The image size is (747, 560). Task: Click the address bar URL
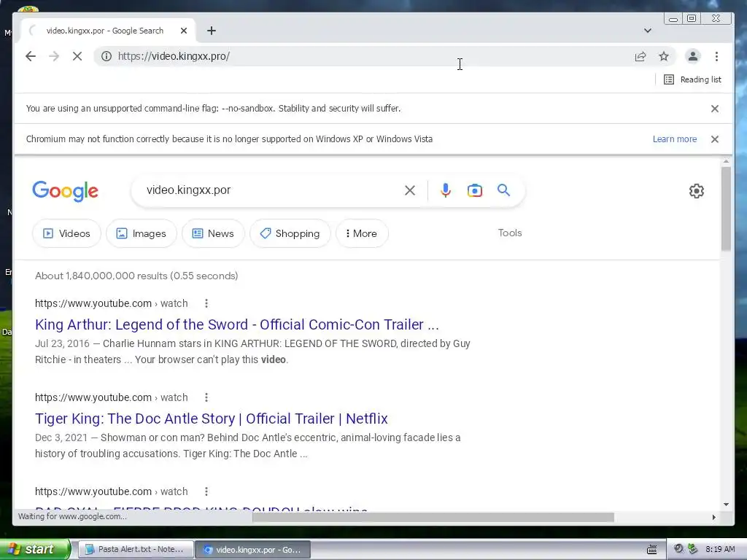point(174,56)
